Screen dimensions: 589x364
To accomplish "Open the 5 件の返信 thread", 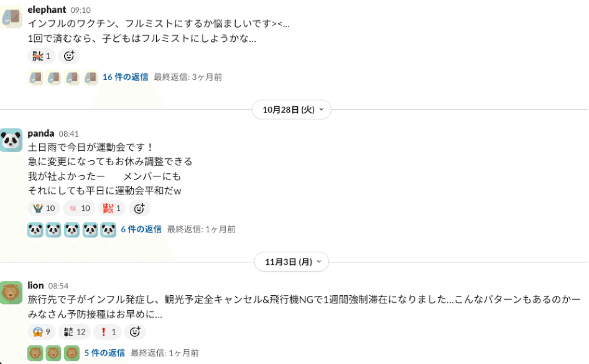I will [104, 353].
